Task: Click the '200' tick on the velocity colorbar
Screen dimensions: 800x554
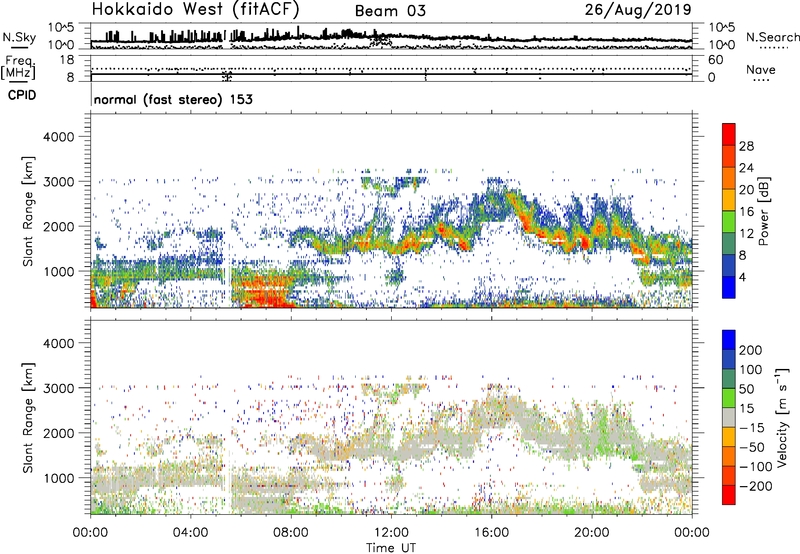Action: (751, 350)
